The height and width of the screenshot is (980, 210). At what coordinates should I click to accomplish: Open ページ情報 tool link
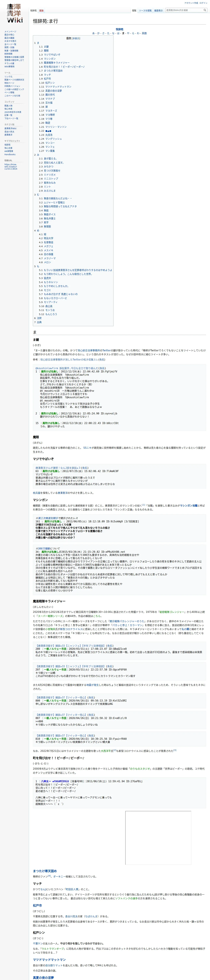(9, 92)
